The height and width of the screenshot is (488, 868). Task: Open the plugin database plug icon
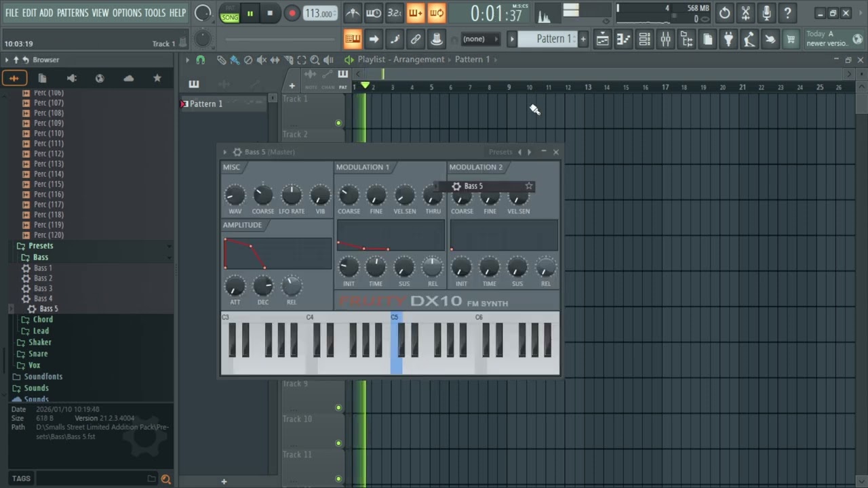click(x=728, y=39)
